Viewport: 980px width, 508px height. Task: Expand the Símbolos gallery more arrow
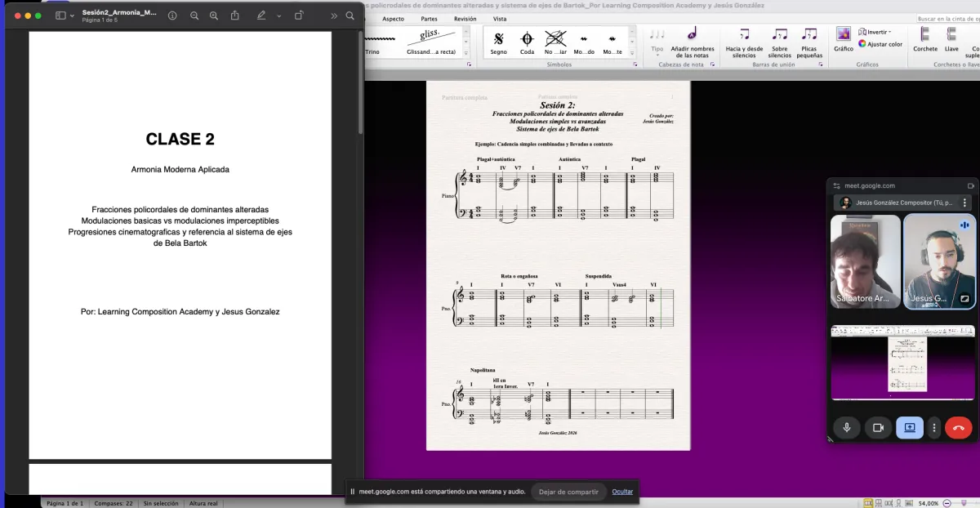click(x=633, y=53)
